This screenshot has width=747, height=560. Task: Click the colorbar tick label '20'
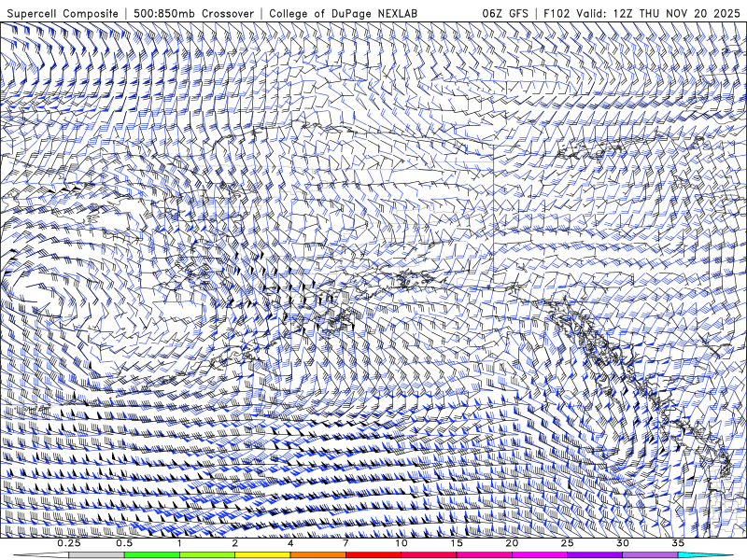pos(512,543)
